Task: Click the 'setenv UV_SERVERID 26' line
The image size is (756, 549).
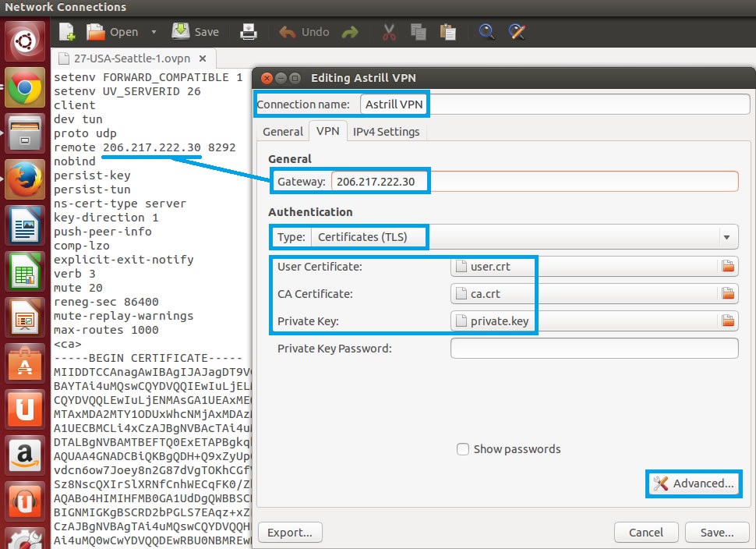Action: tap(127, 92)
